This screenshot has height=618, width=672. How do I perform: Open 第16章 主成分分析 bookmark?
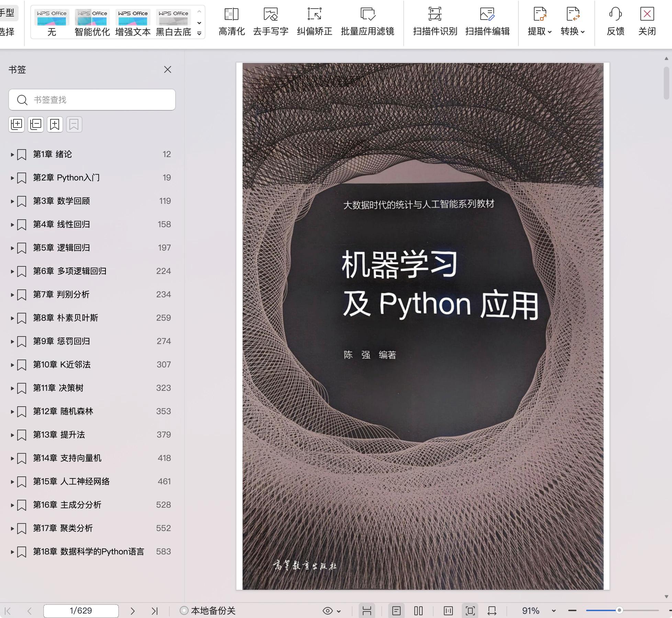[67, 505]
